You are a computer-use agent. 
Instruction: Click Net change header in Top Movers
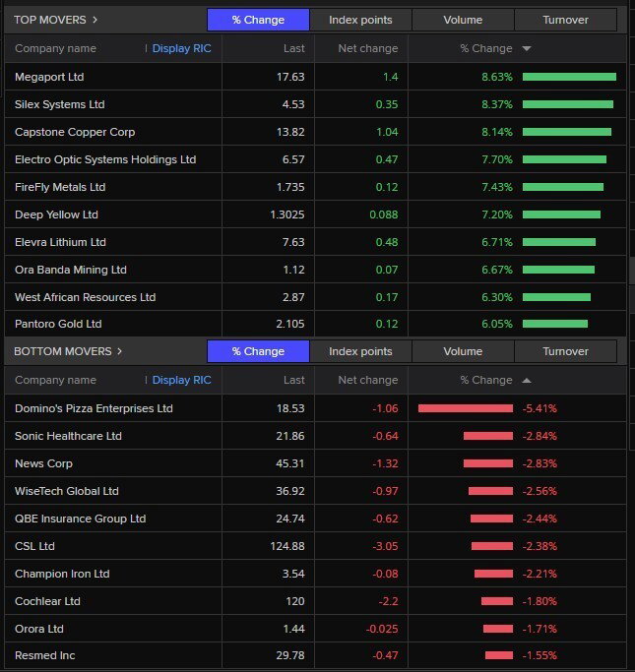368,48
